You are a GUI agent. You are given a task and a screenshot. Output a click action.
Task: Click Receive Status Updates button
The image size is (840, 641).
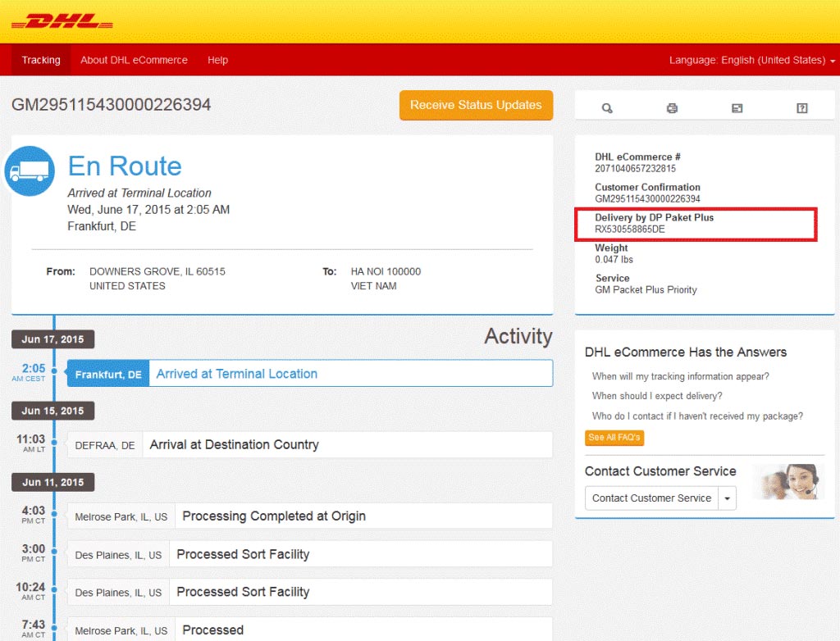coord(476,105)
